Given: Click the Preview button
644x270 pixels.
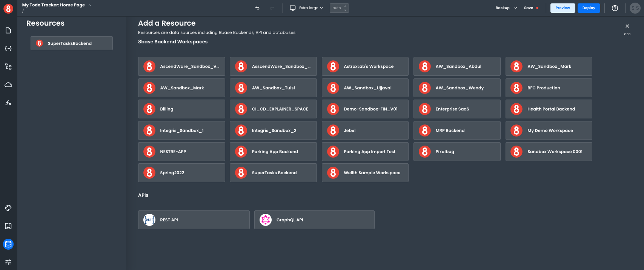Looking at the screenshot, I should pyautogui.click(x=563, y=8).
